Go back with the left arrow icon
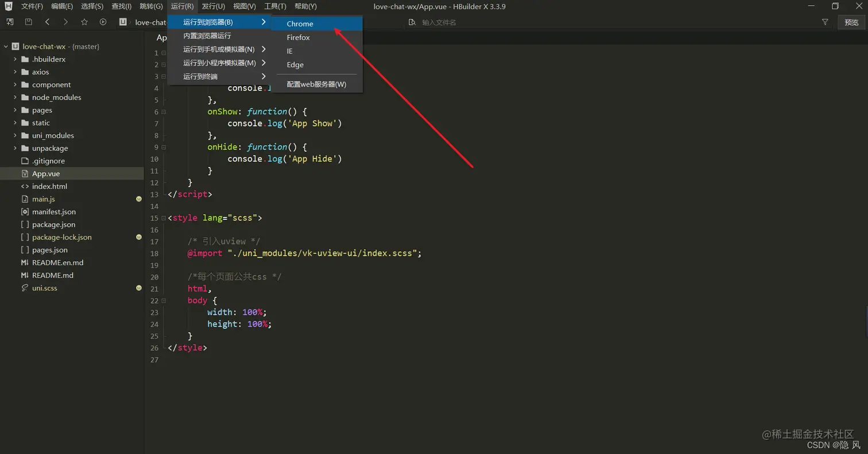The width and height of the screenshot is (868, 454). pyautogui.click(x=47, y=22)
